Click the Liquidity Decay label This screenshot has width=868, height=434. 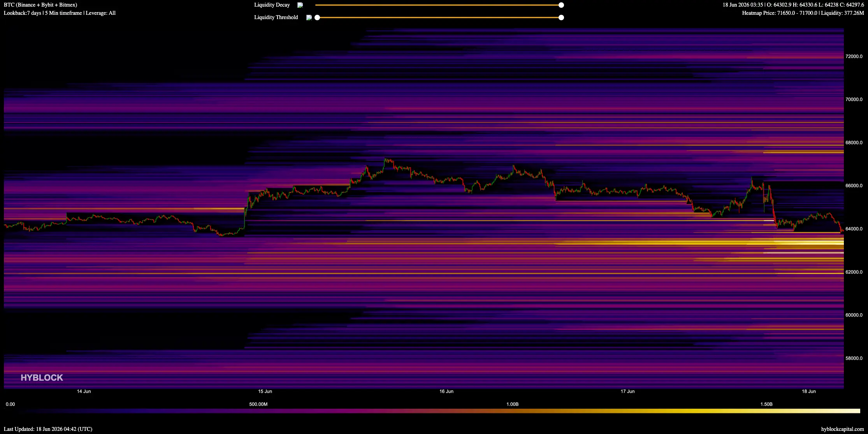(272, 5)
